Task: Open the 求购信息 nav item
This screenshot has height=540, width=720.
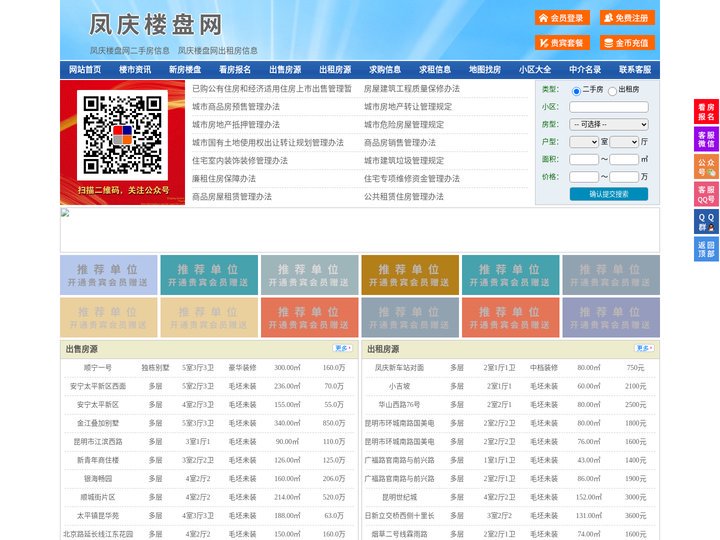Action: tap(385, 70)
